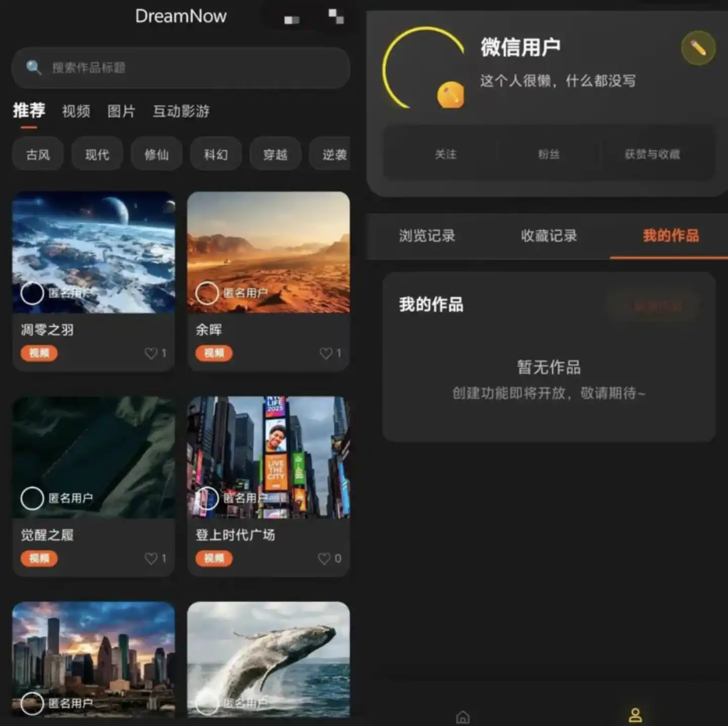Tap the heart icon on the 凋零之羽 card
The image size is (728, 726).
tap(151, 353)
